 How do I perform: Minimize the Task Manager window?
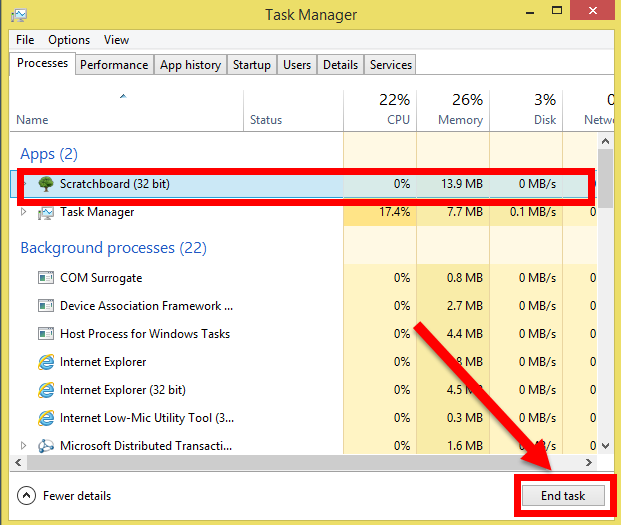[x=530, y=12]
